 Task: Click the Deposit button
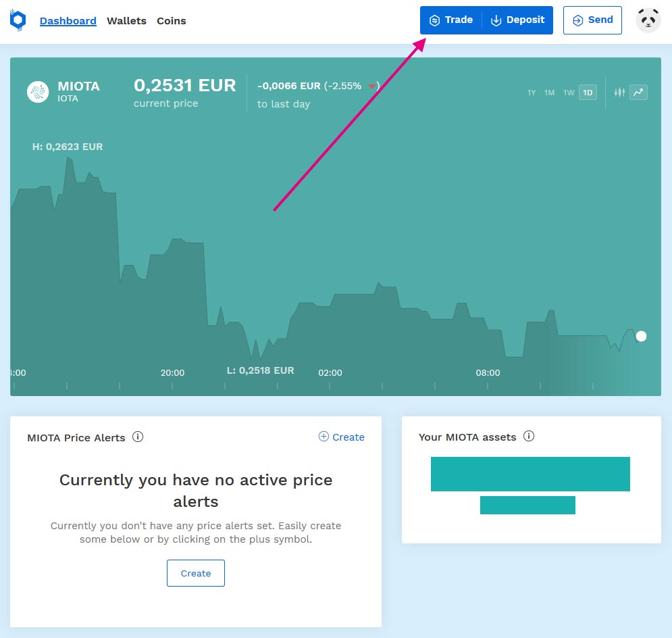point(518,20)
